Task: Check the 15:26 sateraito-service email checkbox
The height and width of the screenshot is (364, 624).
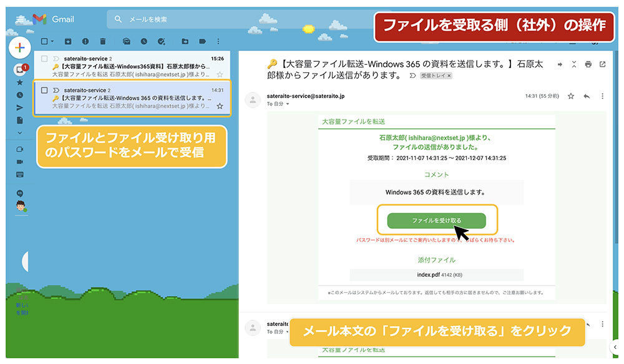Action: (44, 59)
